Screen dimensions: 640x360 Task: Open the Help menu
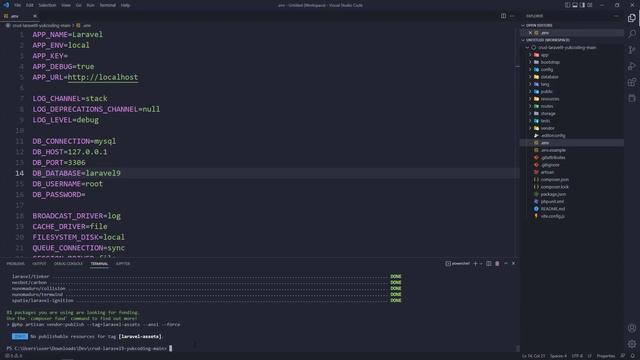125,5
